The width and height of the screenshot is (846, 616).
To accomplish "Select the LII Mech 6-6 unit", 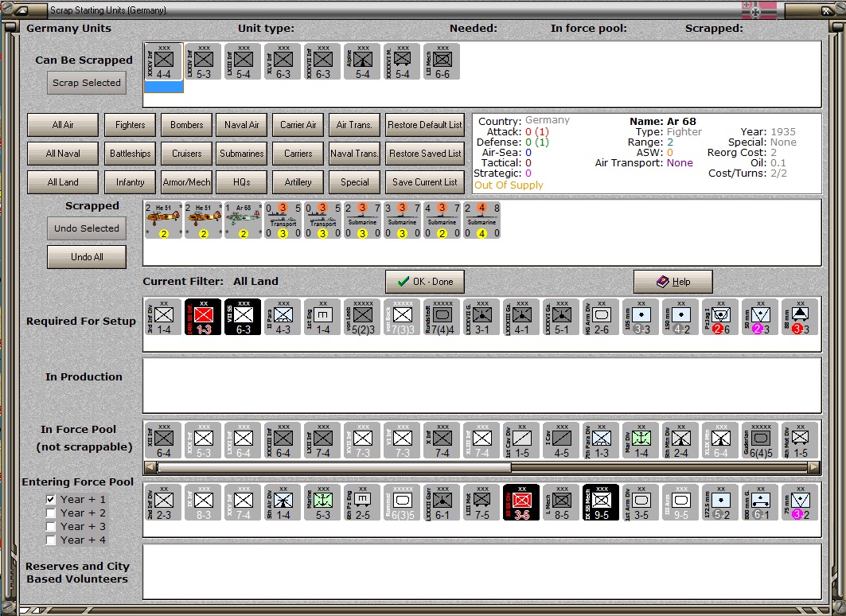I will tap(442, 61).
